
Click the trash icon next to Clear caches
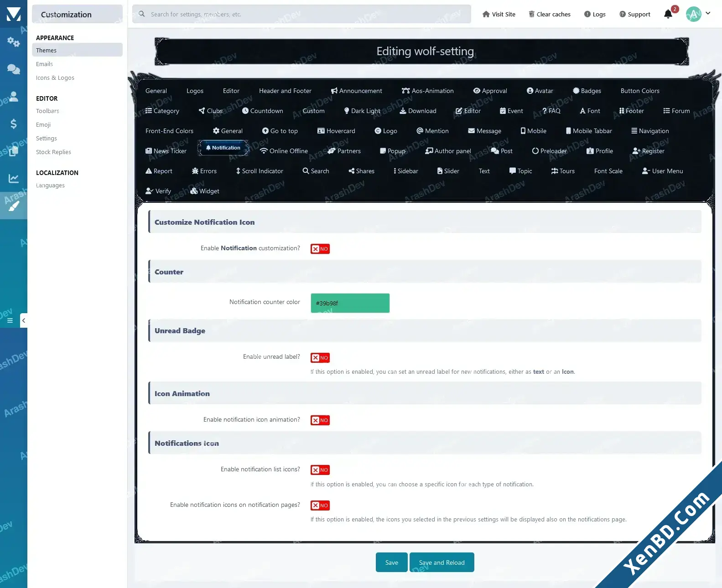(x=531, y=14)
